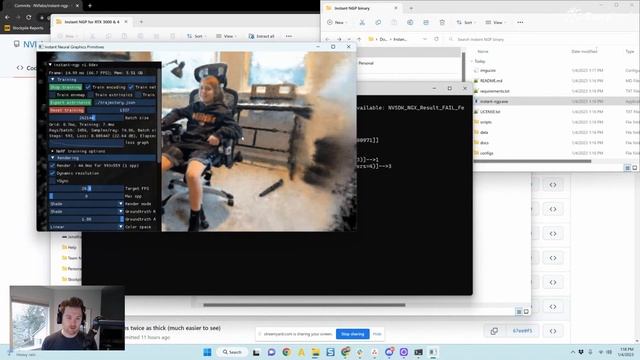The height and width of the screenshot is (360, 640).
Task: Click Hide in the screen sharing bar
Action: tap(377, 334)
